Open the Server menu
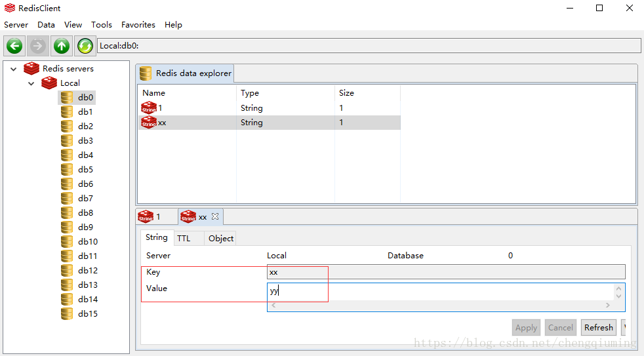Screen dimensions: 644x356 [16, 25]
